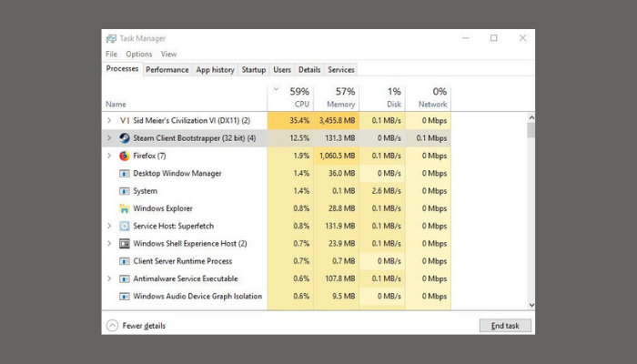Click the Steam Client Bootstrapper icon
The height and width of the screenshot is (364, 637).
pyautogui.click(x=125, y=138)
